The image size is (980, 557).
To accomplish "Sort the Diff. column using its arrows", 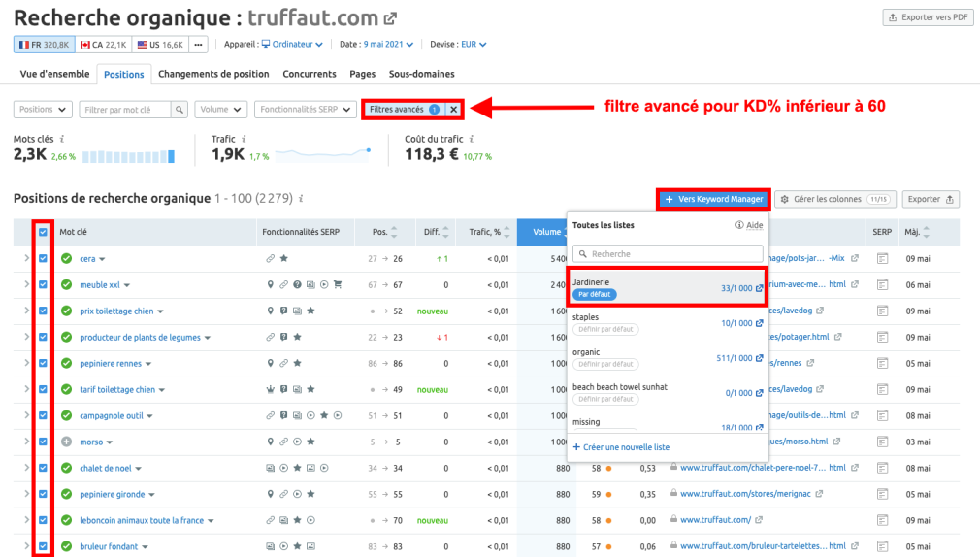I will coord(445,232).
